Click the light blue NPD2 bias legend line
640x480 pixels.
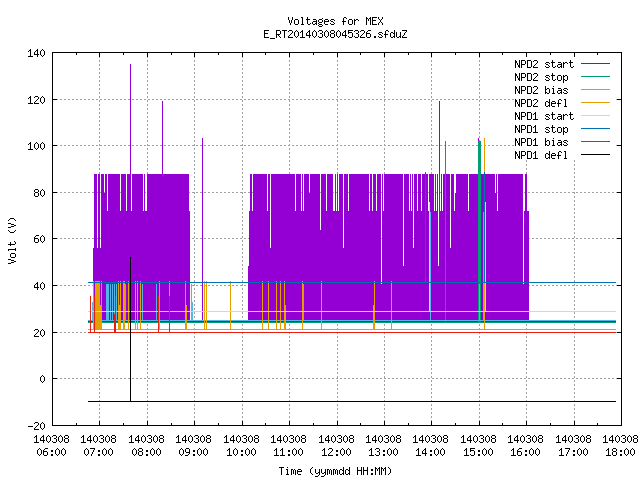[x=596, y=89]
